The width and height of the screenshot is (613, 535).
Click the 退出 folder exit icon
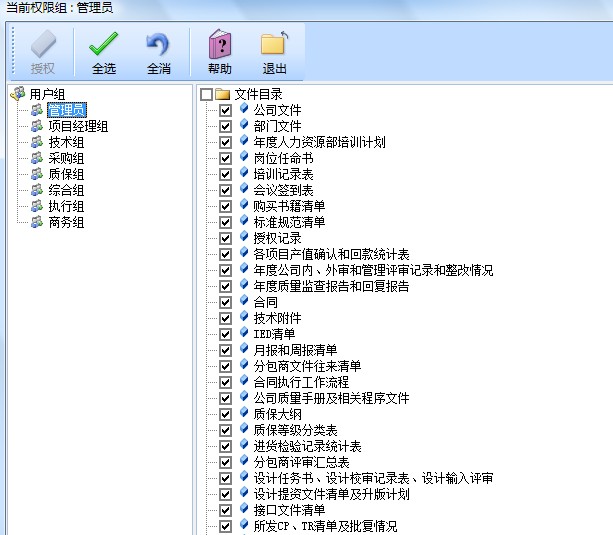(x=274, y=44)
